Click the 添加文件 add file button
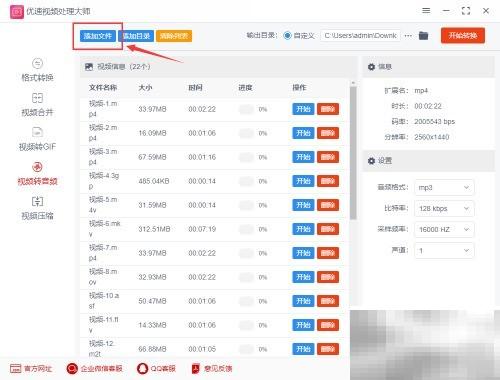This screenshot has height=380, width=500. point(98,36)
